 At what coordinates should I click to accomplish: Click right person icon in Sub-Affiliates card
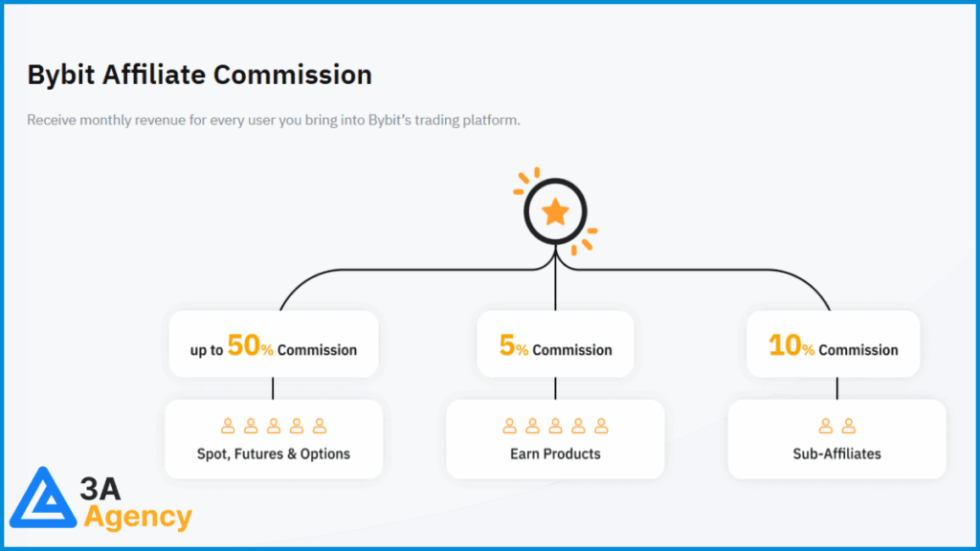coord(848,426)
